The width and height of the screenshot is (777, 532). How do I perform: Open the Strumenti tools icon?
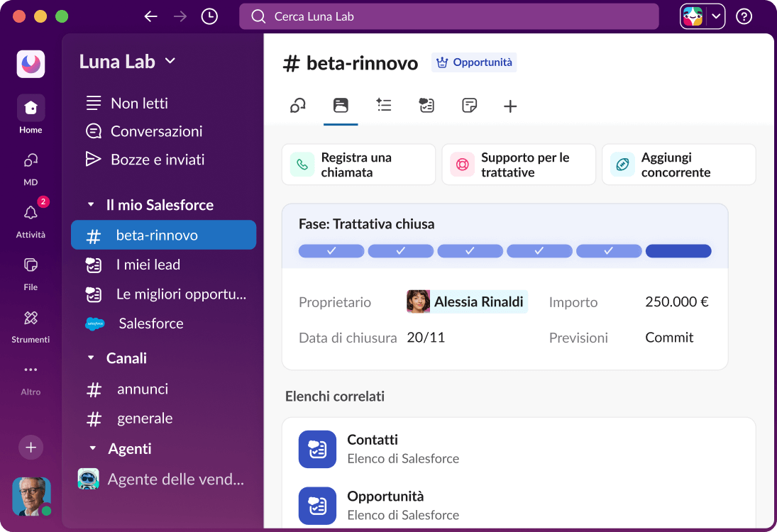coord(30,319)
